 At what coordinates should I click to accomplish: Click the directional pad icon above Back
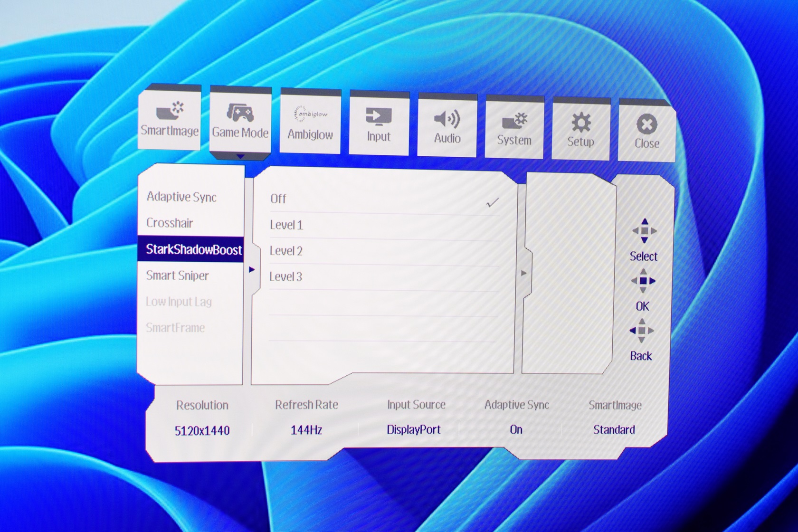(642, 331)
